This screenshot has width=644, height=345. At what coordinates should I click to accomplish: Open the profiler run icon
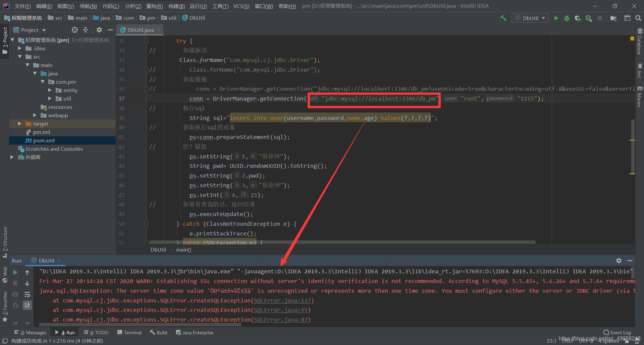coord(589,18)
